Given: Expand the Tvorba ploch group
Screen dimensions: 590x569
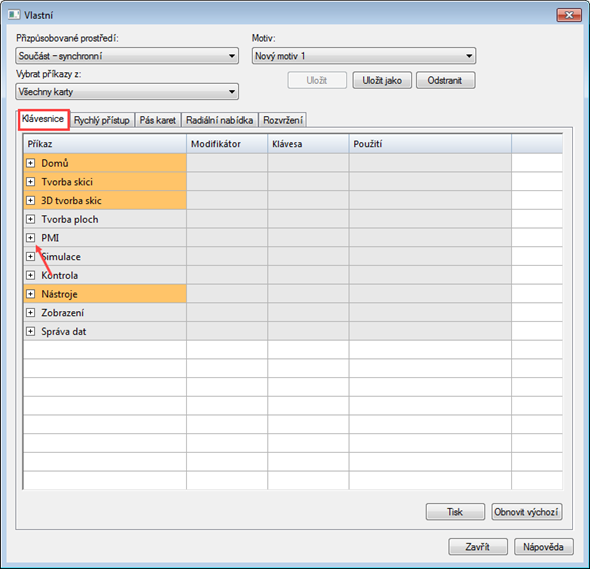Looking at the screenshot, I should [x=30, y=219].
